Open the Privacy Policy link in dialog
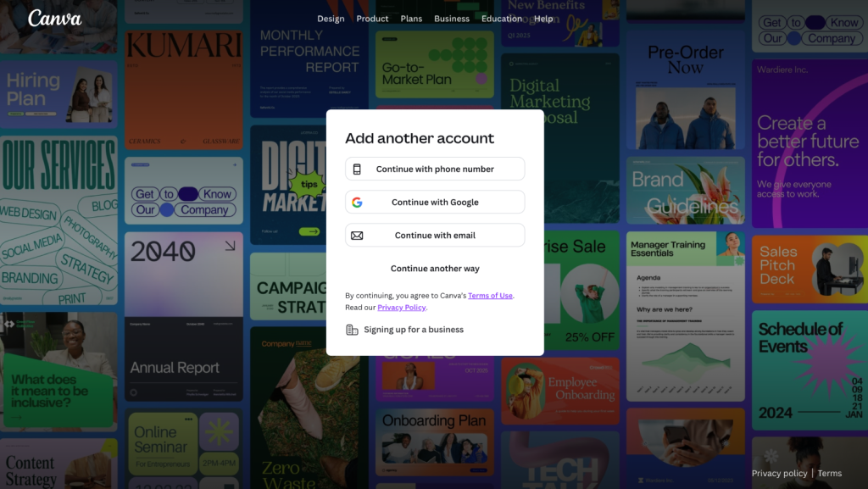Screen dimensions: 868x489 pyautogui.click(x=401, y=308)
